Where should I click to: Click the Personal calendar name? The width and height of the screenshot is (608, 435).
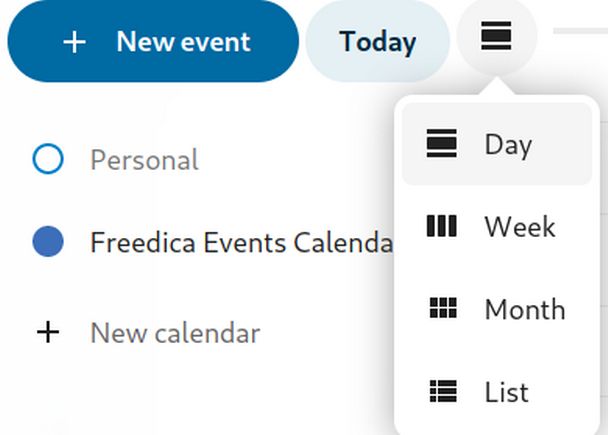(144, 160)
